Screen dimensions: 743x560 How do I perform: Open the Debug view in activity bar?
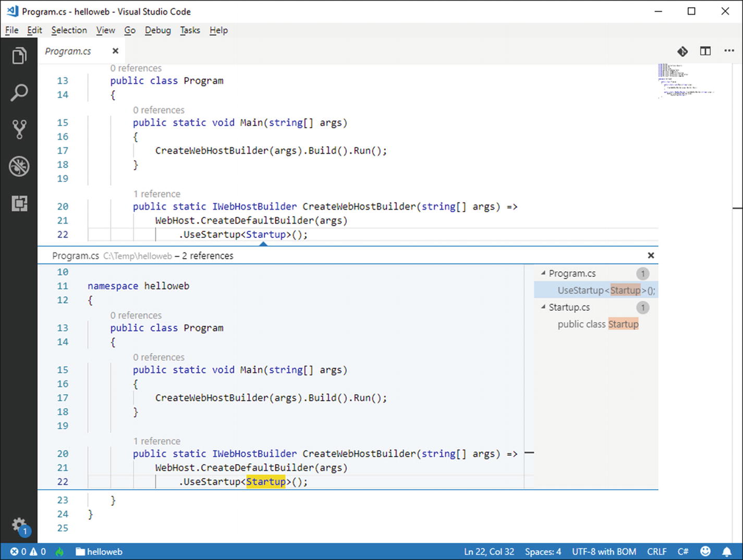pos(19,166)
